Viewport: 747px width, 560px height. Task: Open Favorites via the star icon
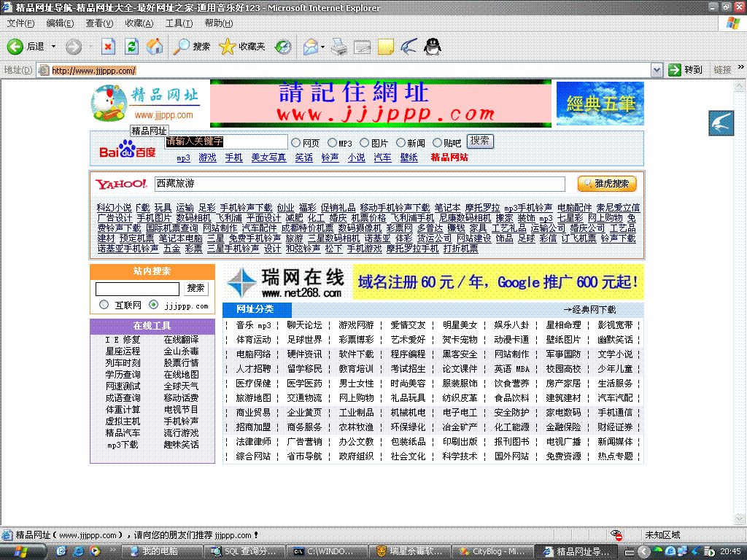228,47
